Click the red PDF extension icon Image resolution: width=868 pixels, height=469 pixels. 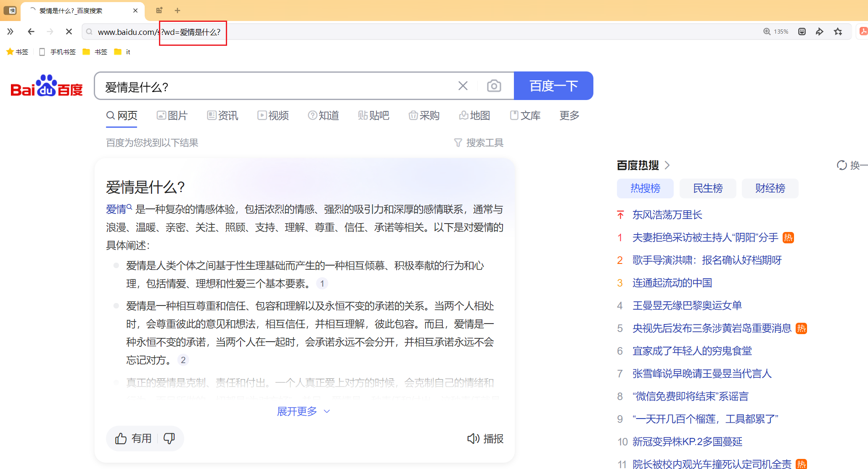[863, 32]
